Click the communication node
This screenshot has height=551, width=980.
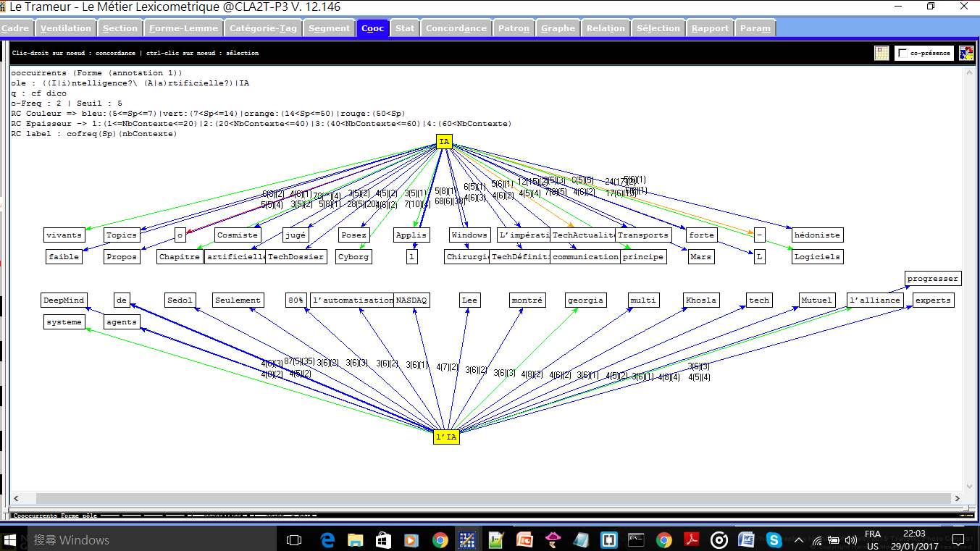[585, 257]
